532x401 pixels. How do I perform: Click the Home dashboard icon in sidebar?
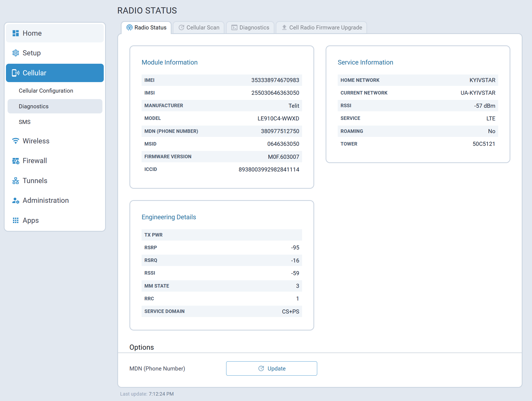point(16,33)
